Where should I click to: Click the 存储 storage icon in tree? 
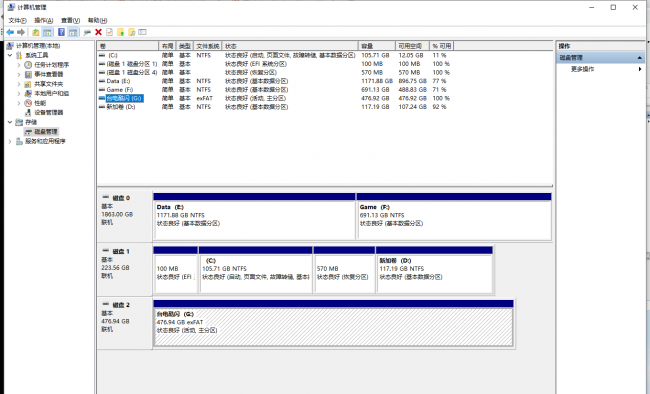pyautogui.click(x=19, y=122)
